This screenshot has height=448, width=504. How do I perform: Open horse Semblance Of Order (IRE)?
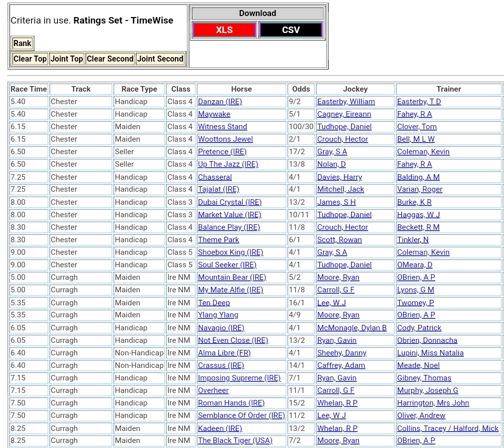[x=241, y=415]
